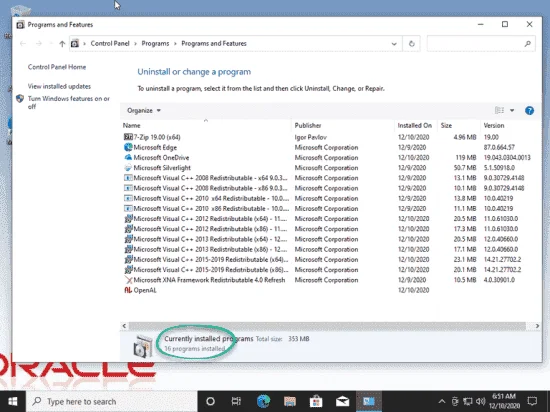Screen dimensions: 550x412
Task: Open View installed updates link
Action: (x=59, y=86)
